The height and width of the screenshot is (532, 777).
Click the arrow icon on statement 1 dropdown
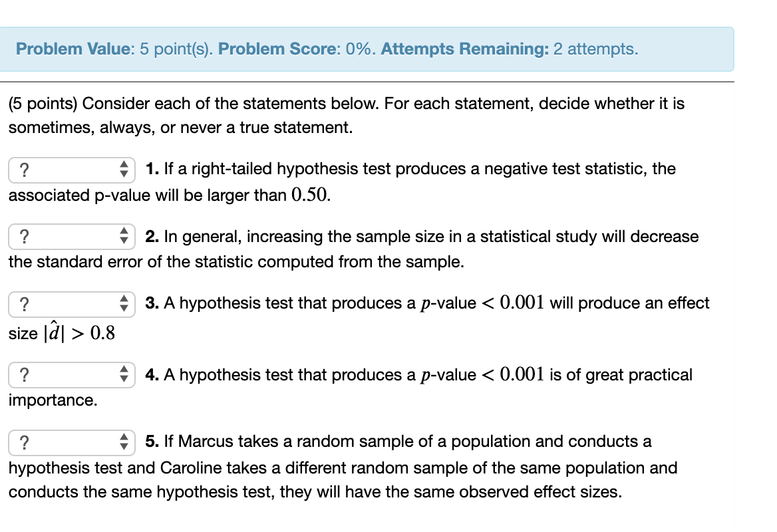tap(125, 170)
